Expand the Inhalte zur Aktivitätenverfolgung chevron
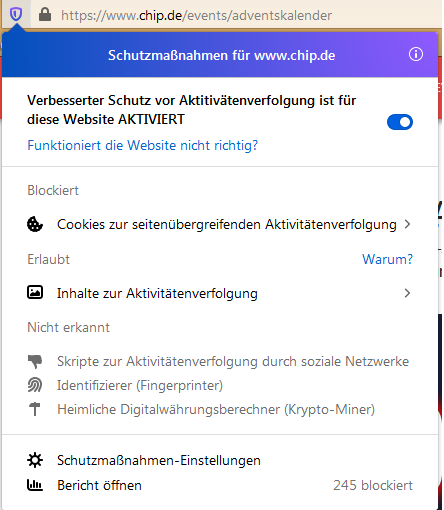Viewport: 444px width, 510px height. click(407, 293)
